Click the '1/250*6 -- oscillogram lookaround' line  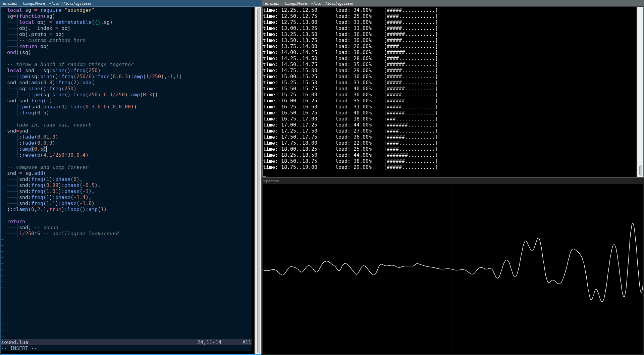[x=69, y=234]
